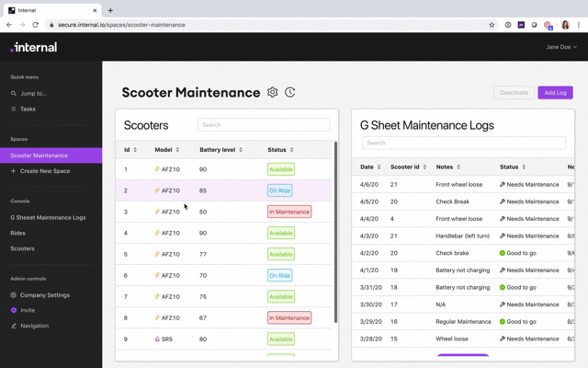Click the Jump to search icon

click(13, 93)
